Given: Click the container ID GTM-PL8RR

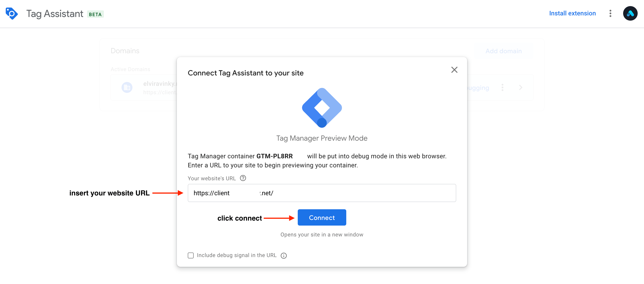Looking at the screenshot, I should point(275,156).
